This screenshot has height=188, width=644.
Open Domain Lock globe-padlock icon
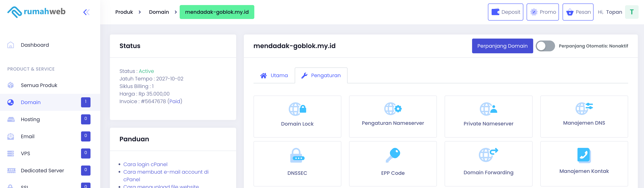click(x=297, y=109)
